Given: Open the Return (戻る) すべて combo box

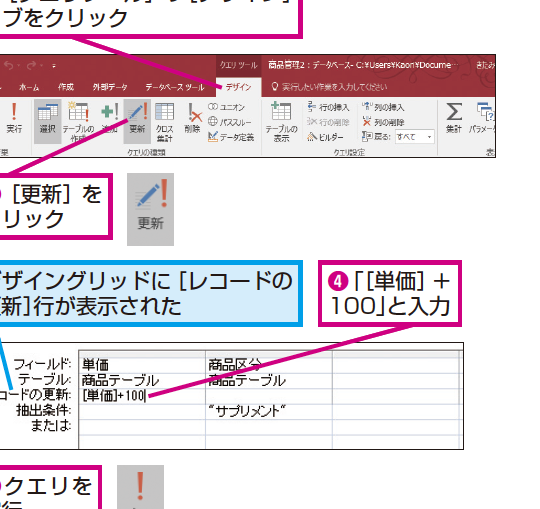Looking at the screenshot, I should (415, 137).
